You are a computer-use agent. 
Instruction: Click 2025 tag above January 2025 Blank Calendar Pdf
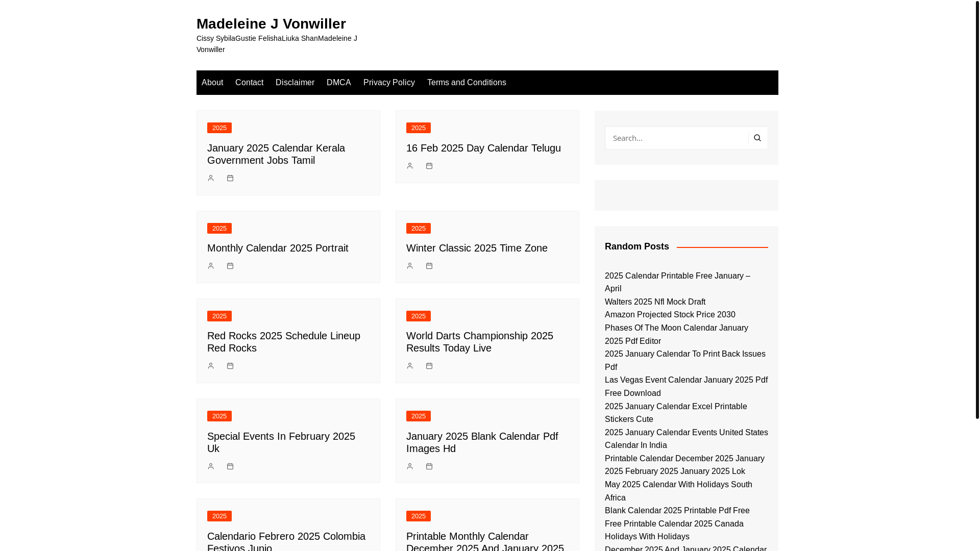pos(419,416)
